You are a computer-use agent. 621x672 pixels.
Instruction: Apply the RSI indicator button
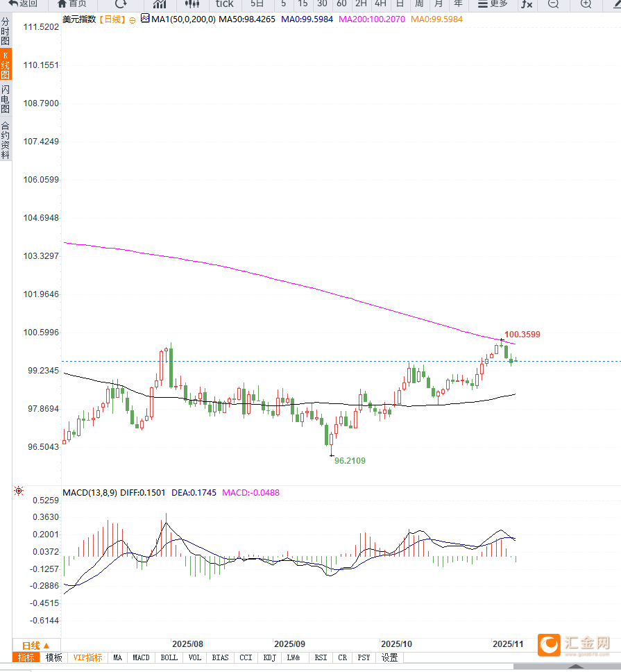point(321,657)
